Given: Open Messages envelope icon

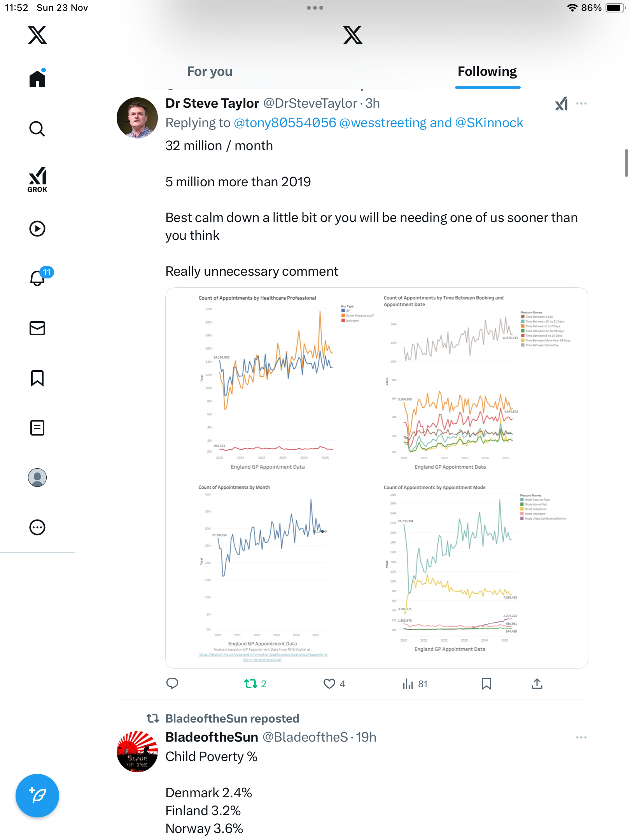Looking at the screenshot, I should pos(37,328).
